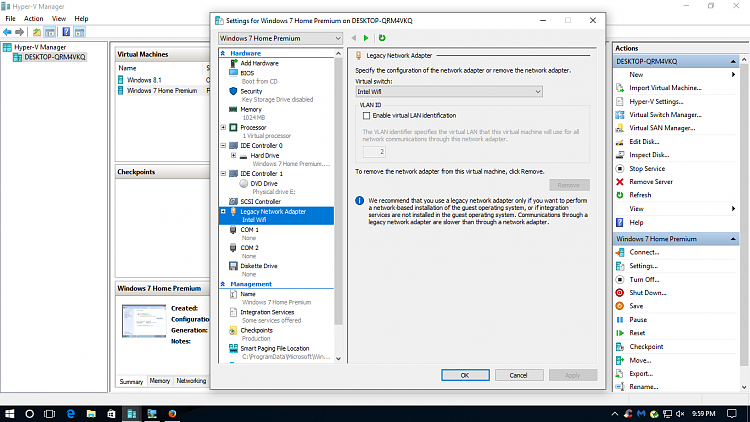Click back arrow in Hyper-V Manager toolbar

point(7,32)
